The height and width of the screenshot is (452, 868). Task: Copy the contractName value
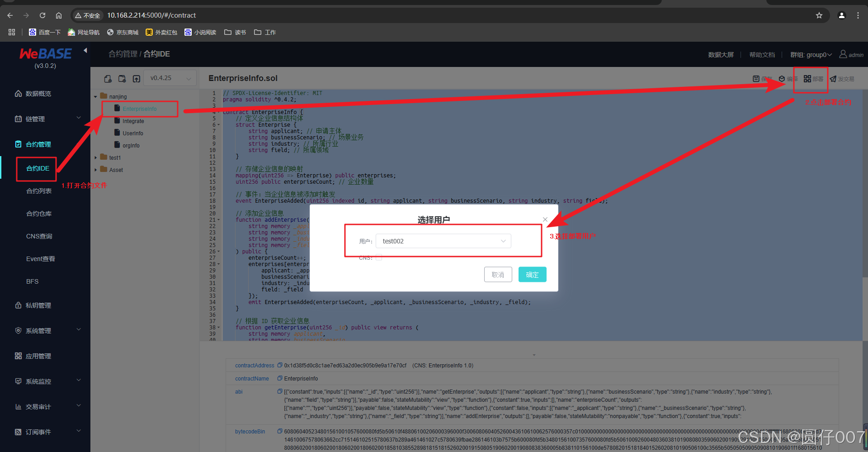[280, 378]
